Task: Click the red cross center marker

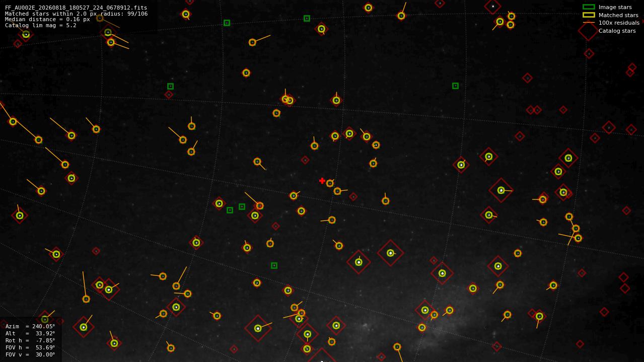Action: (322, 181)
